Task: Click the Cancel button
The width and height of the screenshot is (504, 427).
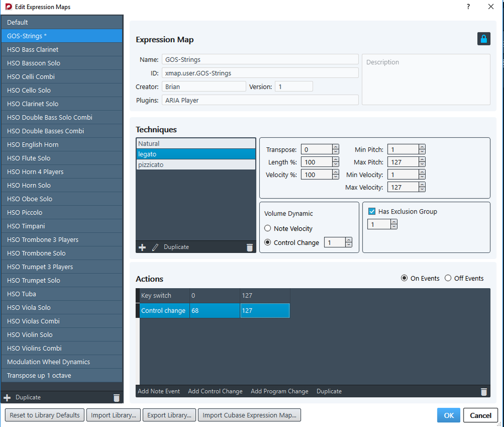Action: [x=481, y=415]
